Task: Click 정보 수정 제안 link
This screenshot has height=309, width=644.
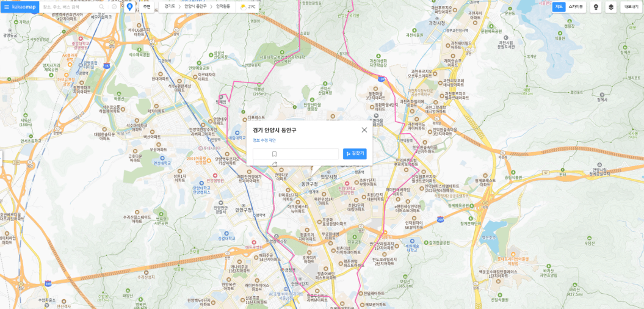Action: (264, 140)
